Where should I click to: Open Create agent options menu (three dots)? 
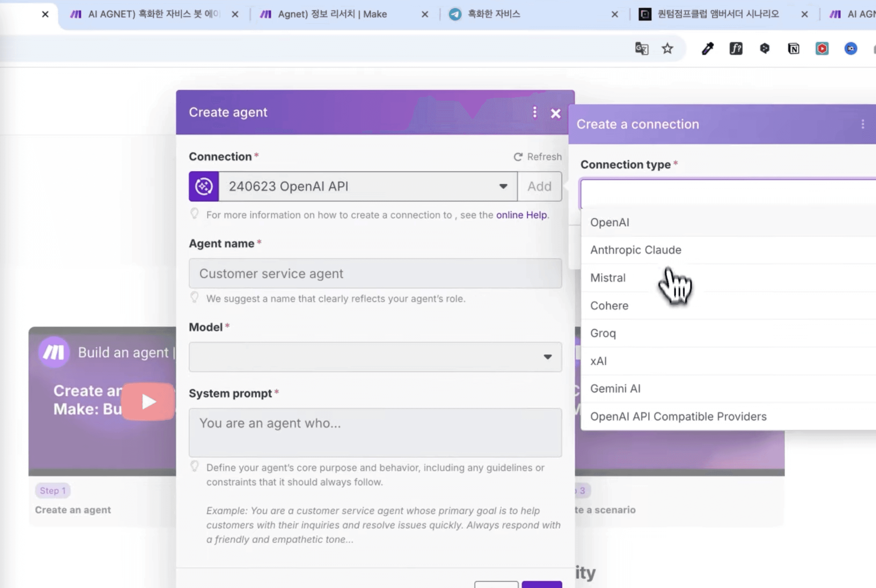coord(535,112)
